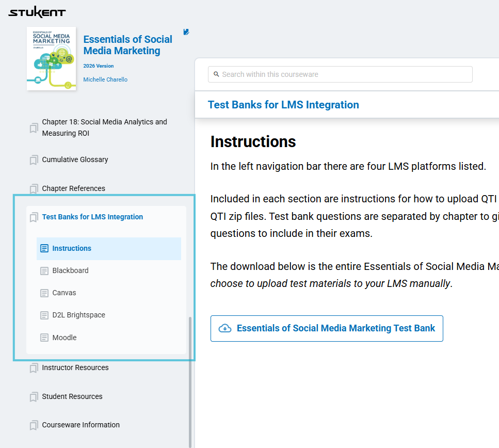Viewport: 499px width, 448px height.
Task: Click the edit icon beside the courseware title
Action: pyautogui.click(x=186, y=32)
